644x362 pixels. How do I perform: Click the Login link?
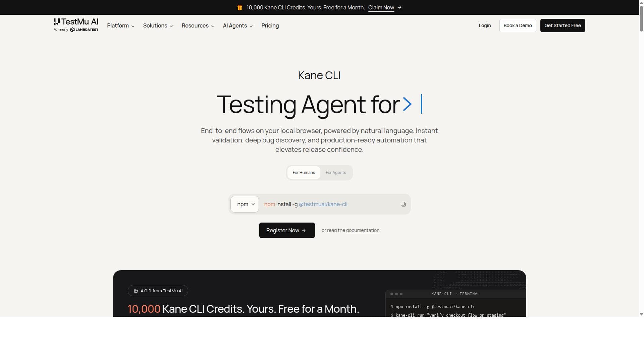point(485,25)
